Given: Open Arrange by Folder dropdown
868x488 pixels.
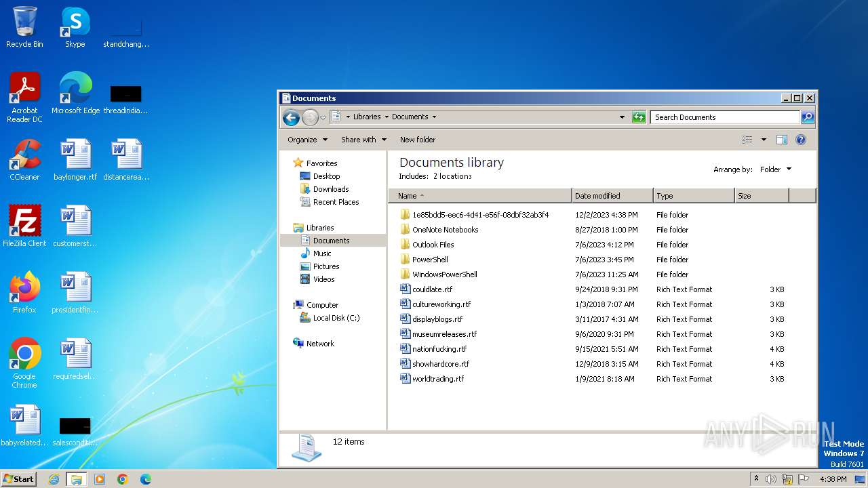Looking at the screenshot, I should pyautogui.click(x=775, y=169).
